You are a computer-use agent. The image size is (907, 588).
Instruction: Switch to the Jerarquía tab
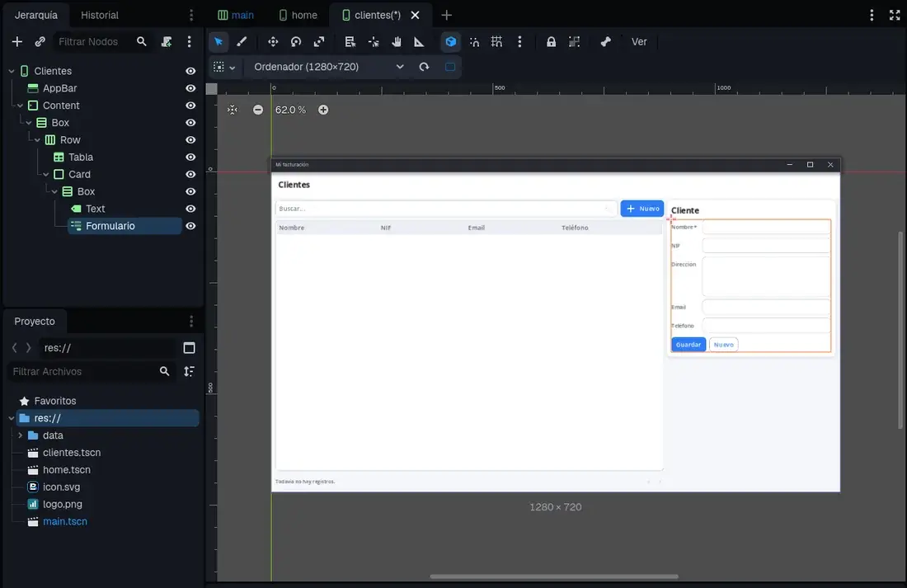tap(35, 15)
